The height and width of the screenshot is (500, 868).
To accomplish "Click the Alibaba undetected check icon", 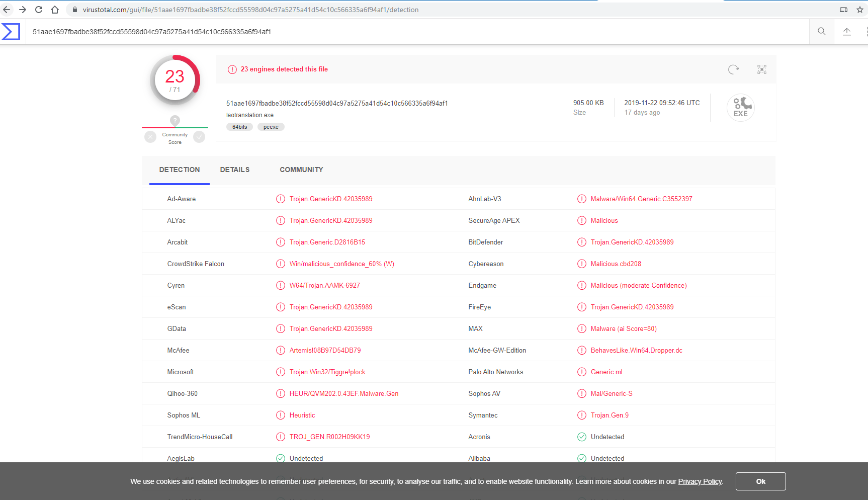I will coord(582,458).
